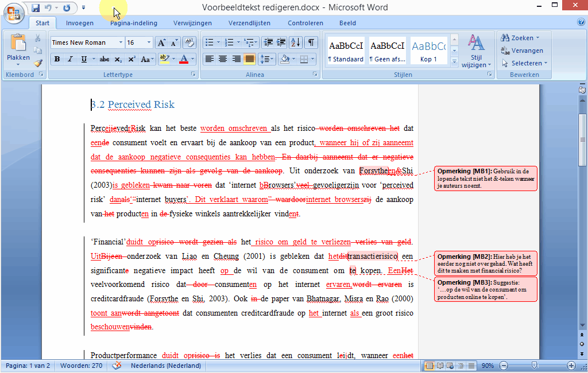Click the Clear Formatting eraser icon
The image size is (588, 373).
point(189,42)
